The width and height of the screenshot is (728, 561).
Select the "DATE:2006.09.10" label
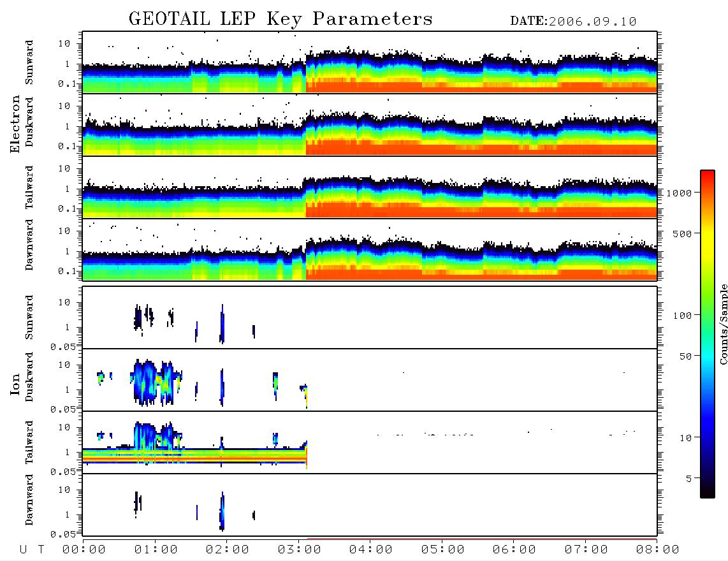(x=573, y=22)
